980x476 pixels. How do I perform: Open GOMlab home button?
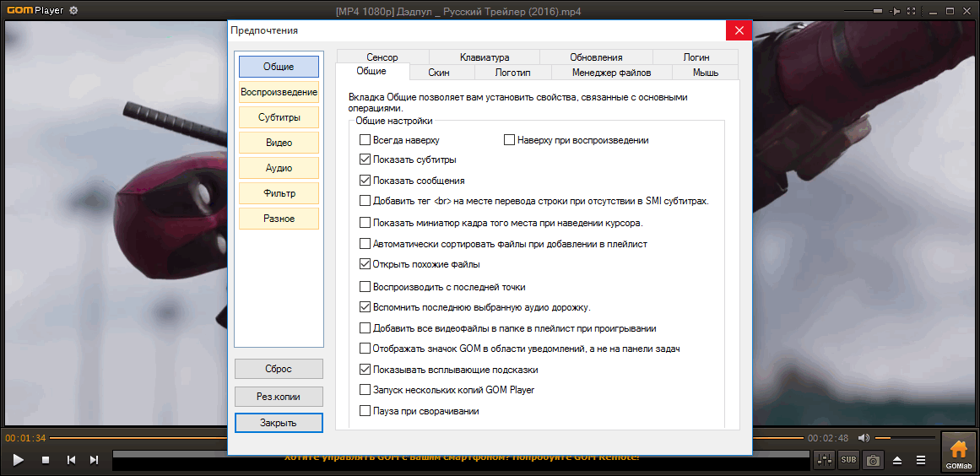coord(959,452)
